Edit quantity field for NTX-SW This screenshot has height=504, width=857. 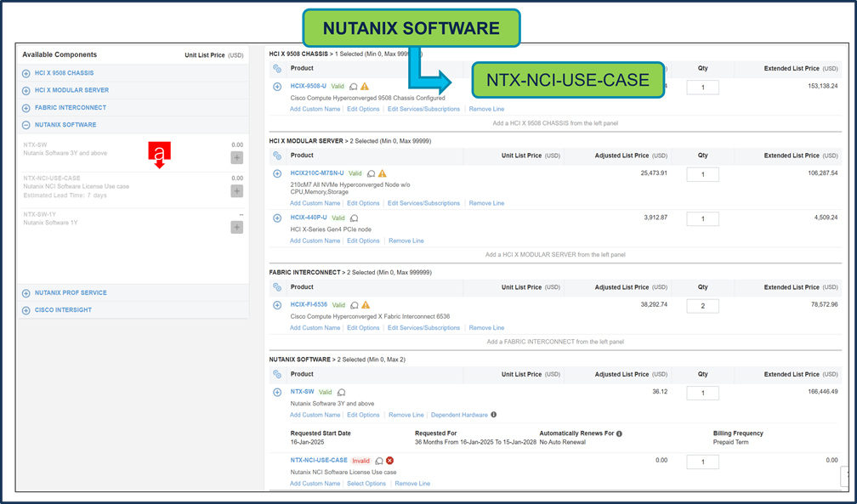(x=703, y=393)
